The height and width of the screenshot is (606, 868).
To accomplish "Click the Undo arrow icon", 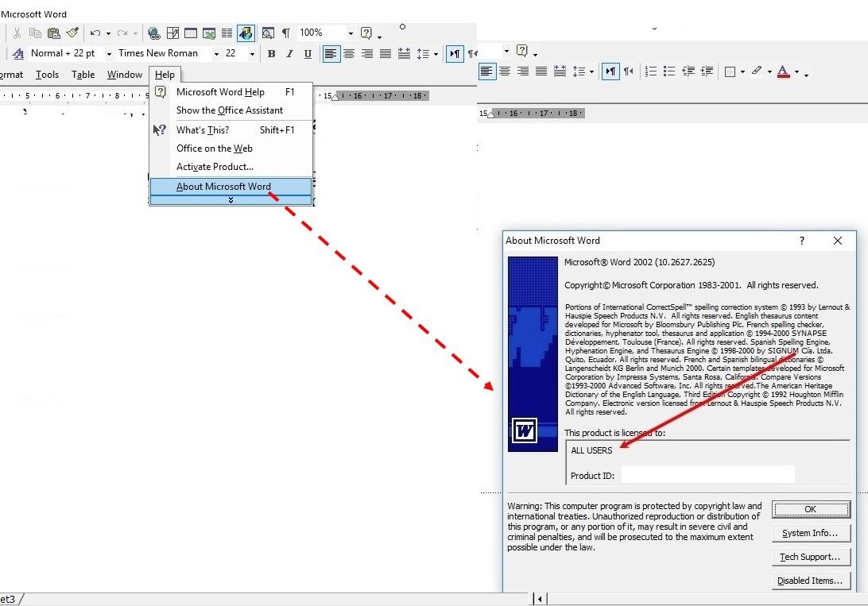I will click(95, 33).
